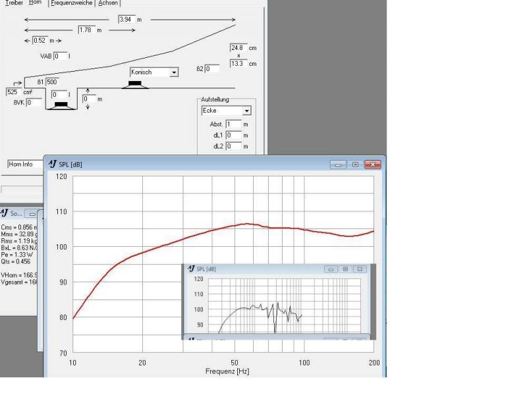Minimize the small inset SPL window
527x420 pixels.
coord(331,269)
